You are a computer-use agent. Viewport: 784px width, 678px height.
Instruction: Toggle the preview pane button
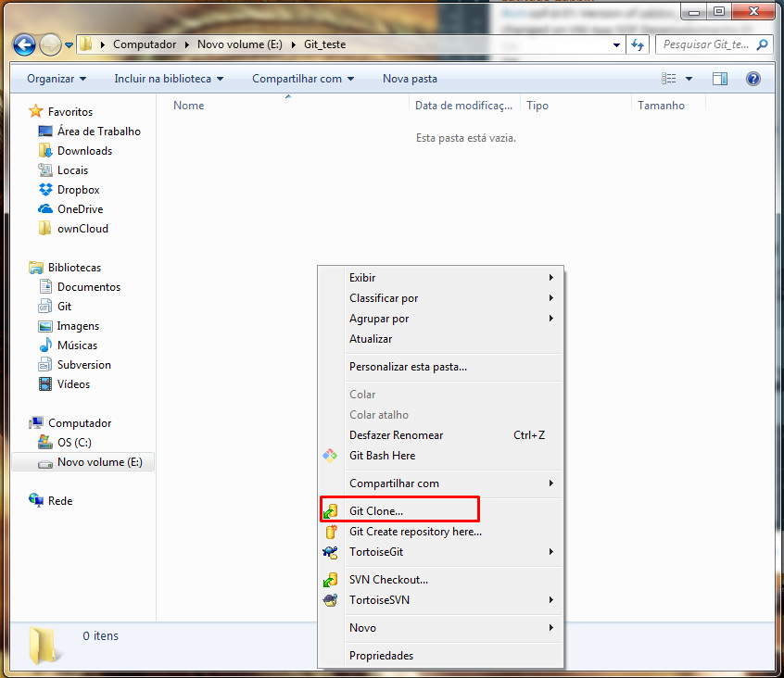pos(720,79)
